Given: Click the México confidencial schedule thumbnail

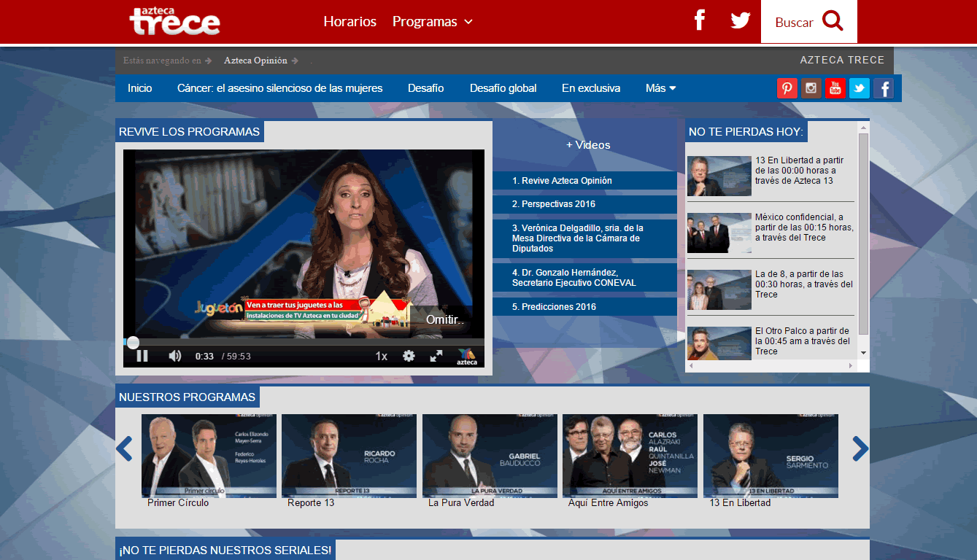Looking at the screenshot, I should 719,233.
